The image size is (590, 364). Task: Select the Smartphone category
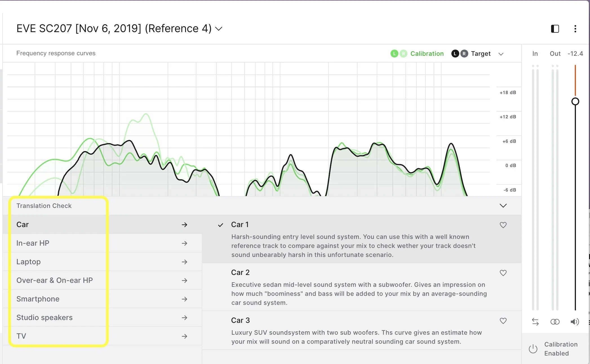38,299
